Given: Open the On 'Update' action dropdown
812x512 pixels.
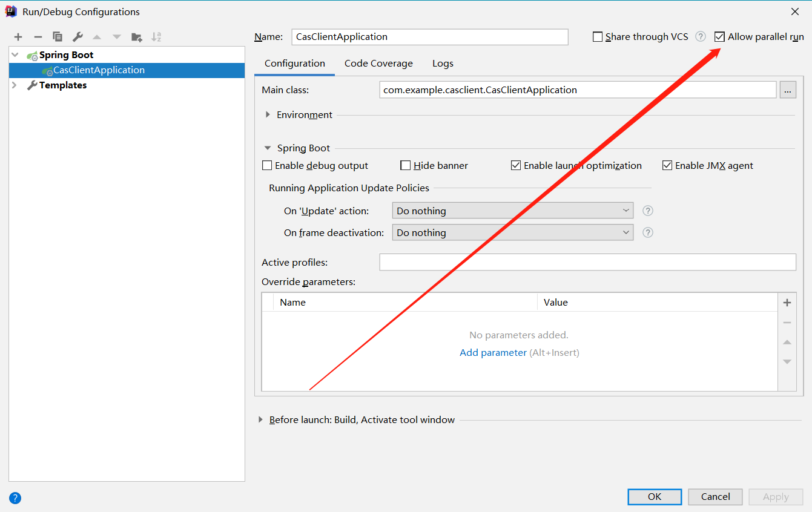Looking at the screenshot, I should [x=512, y=211].
